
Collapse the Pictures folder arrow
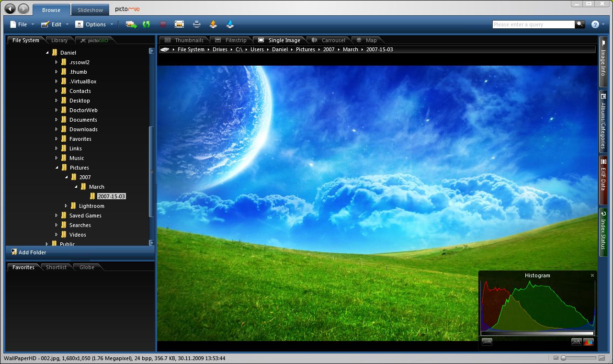(57, 168)
